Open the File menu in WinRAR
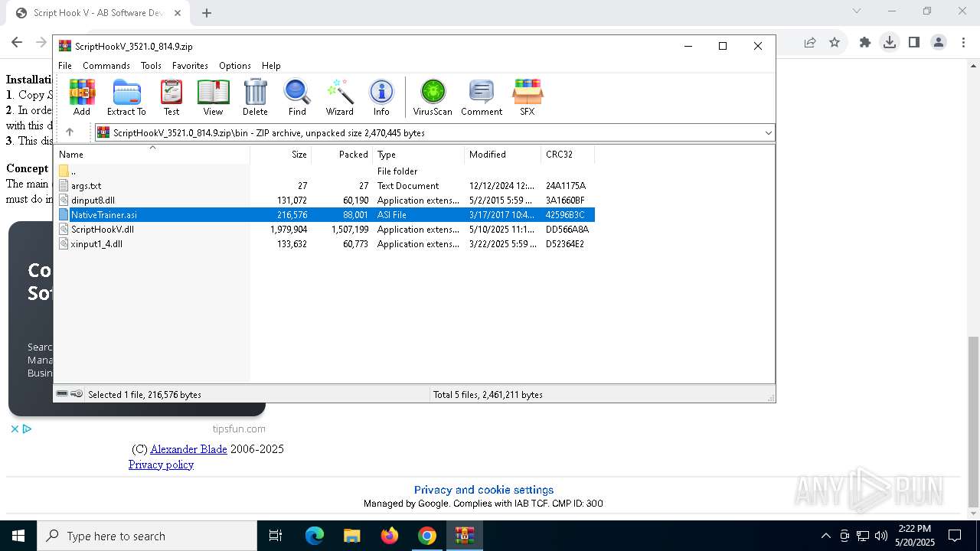Image resolution: width=980 pixels, height=551 pixels. [65, 66]
